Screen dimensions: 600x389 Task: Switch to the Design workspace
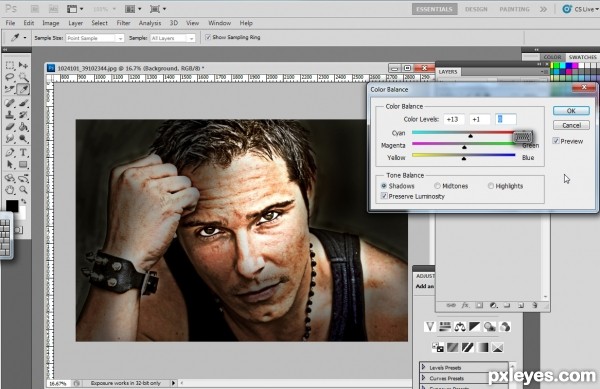coord(476,9)
